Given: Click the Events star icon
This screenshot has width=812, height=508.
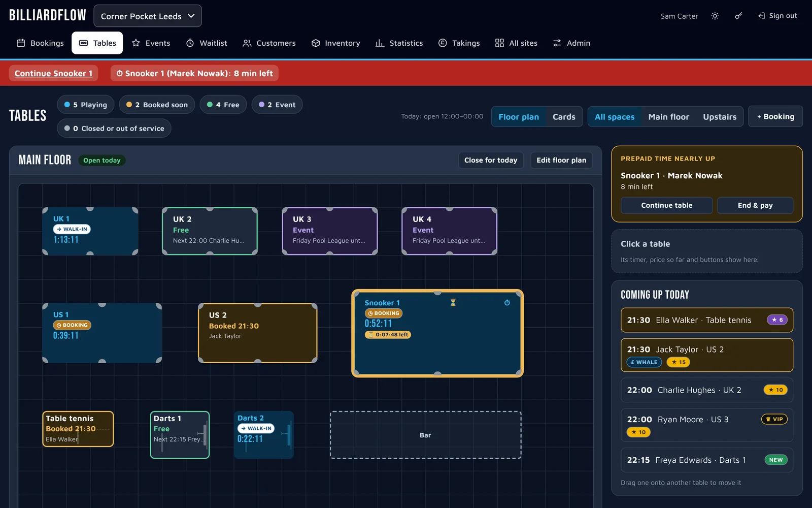Looking at the screenshot, I should [x=136, y=43].
